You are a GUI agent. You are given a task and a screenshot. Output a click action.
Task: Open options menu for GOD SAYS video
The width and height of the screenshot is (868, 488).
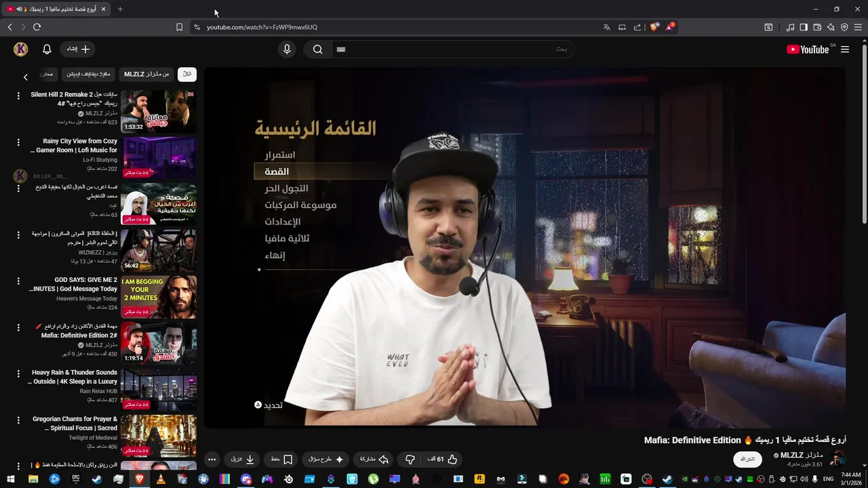pyautogui.click(x=18, y=281)
